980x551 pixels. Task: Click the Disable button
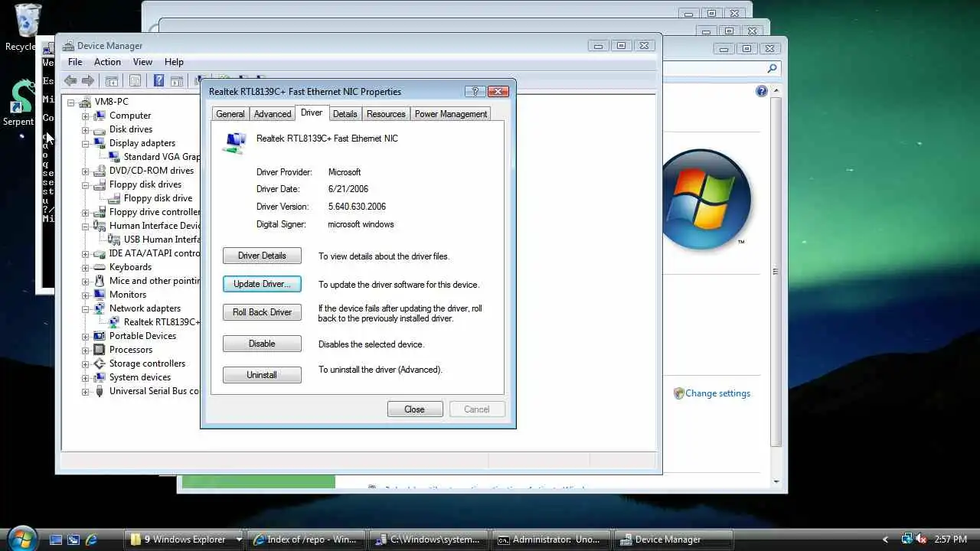coord(262,344)
